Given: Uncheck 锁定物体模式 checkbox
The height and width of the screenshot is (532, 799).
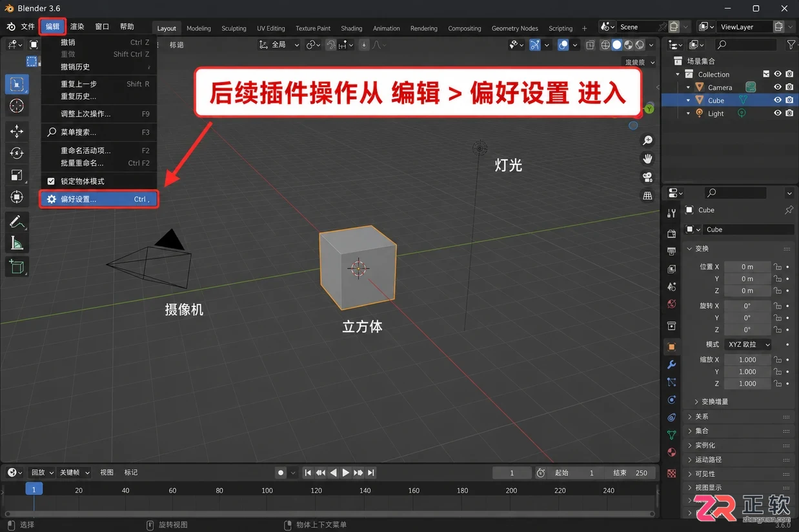Looking at the screenshot, I should [51, 181].
